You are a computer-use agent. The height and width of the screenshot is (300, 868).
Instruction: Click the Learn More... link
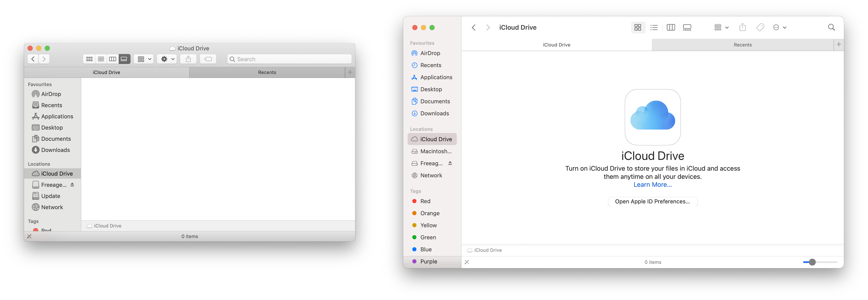coord(652,185)
